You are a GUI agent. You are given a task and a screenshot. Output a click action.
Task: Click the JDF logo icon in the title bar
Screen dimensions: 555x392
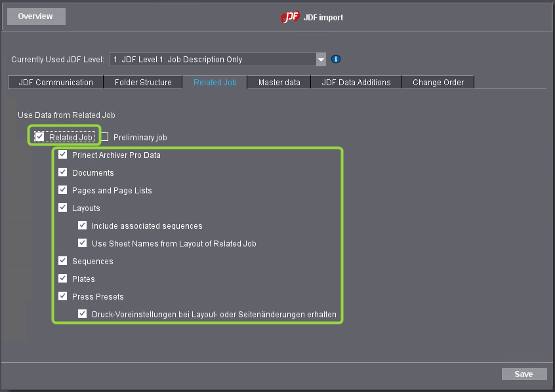tap(290, 17)
